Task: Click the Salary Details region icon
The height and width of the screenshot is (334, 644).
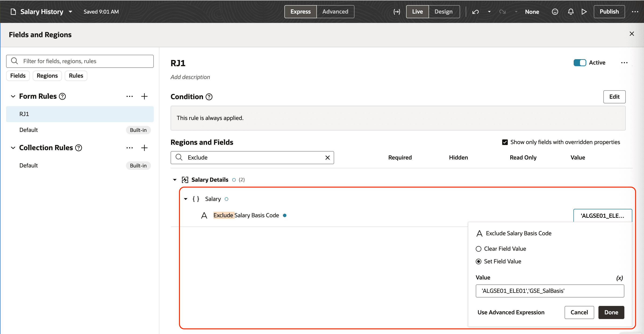Action: tap(185, 179)
